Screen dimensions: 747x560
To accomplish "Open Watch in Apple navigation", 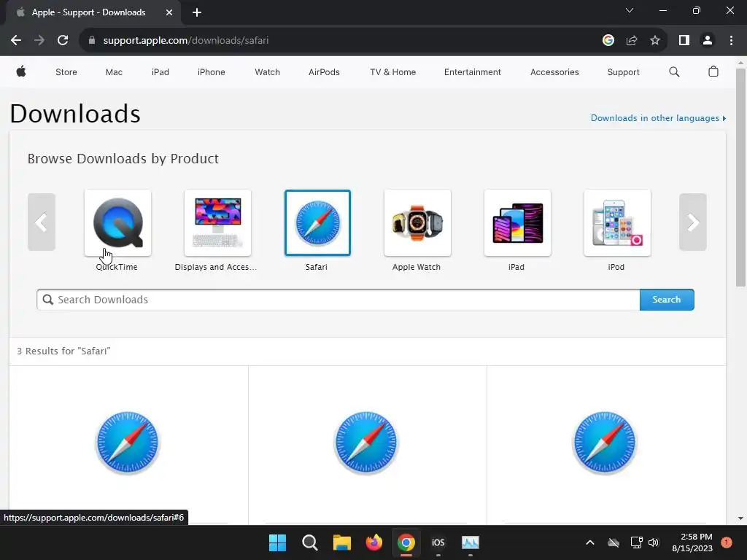I will click(x=267, y=72).
